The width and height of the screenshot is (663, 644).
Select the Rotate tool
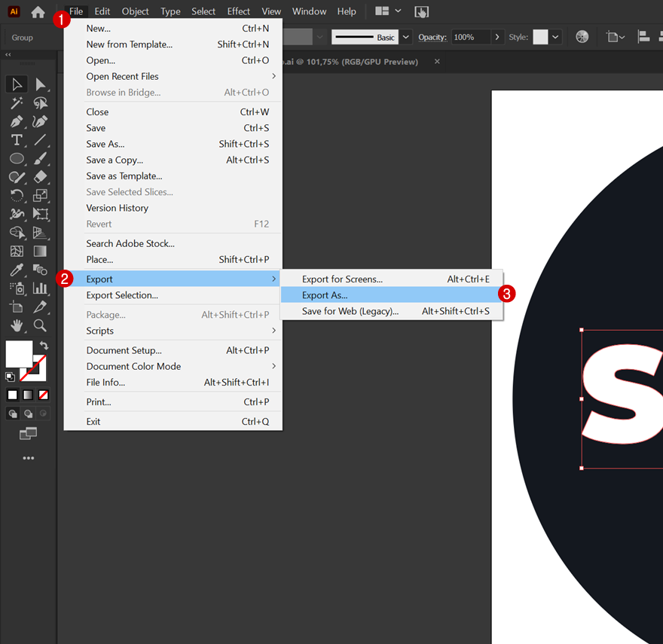pos(17,193)
